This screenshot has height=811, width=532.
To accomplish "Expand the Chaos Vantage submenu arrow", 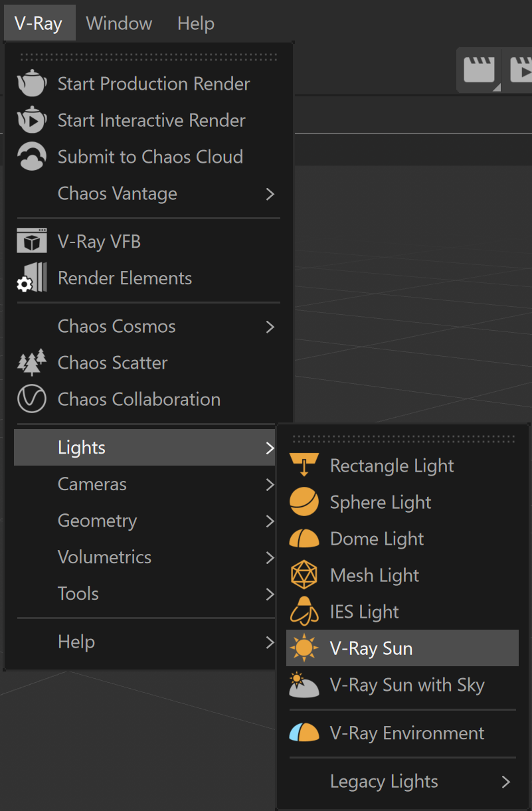I will pyautogui.click(x=270, y=194).
